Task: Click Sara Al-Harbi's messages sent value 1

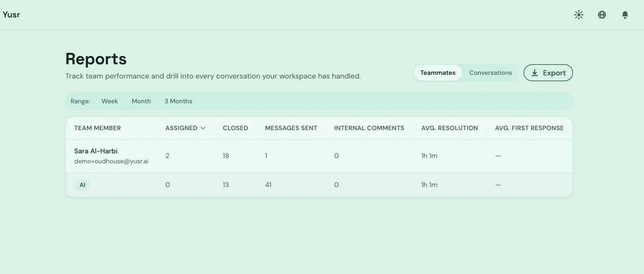Action: pyautogui.click(x=266, y=156)
